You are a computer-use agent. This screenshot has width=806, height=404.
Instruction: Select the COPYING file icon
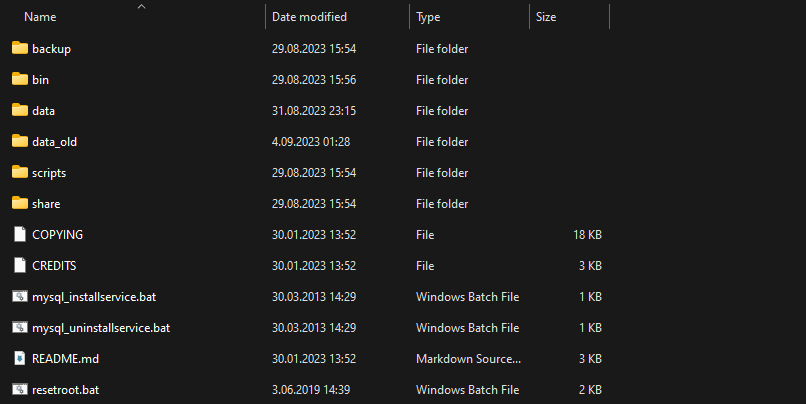point(20,234)
